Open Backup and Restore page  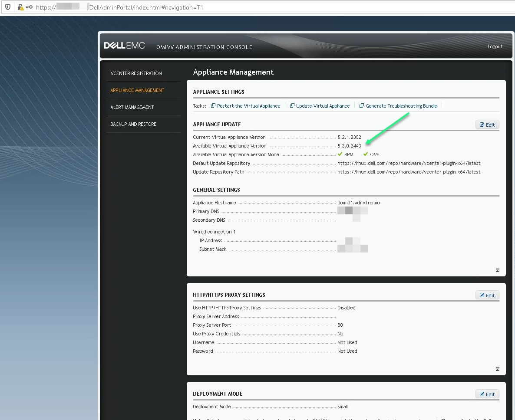click(x=133, y=124)
